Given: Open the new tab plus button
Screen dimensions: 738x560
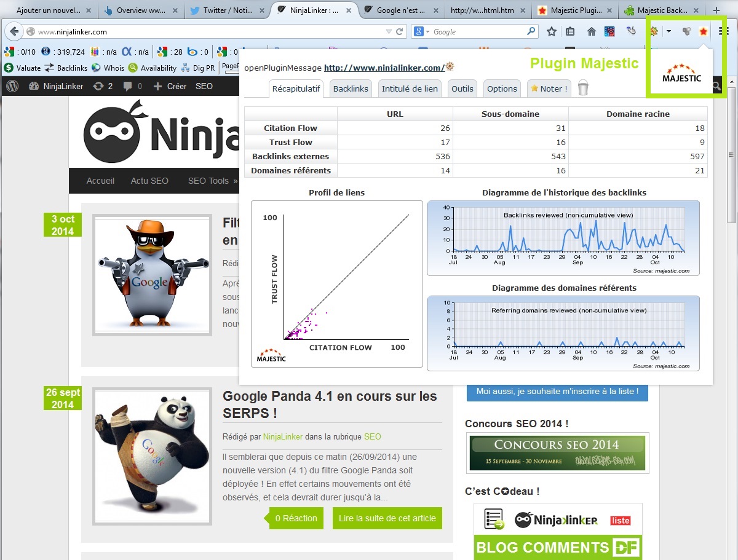Looking at the screenshot, I should pos(716,10).
